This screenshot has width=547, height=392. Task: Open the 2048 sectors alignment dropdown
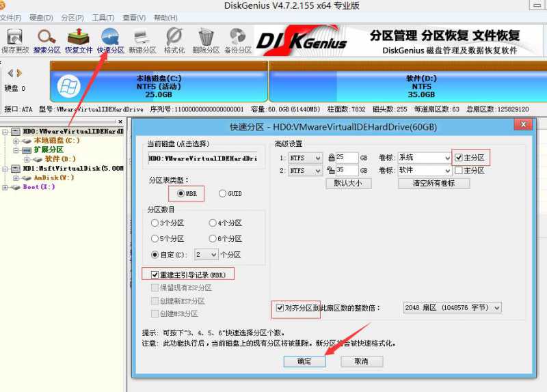pyautogui.click(x=453, y=308)
